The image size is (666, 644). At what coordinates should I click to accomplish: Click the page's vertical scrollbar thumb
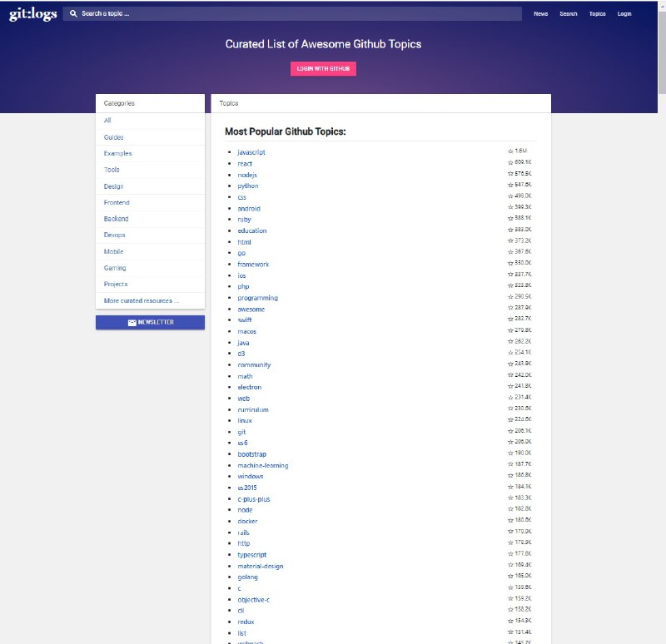[662, 51]
